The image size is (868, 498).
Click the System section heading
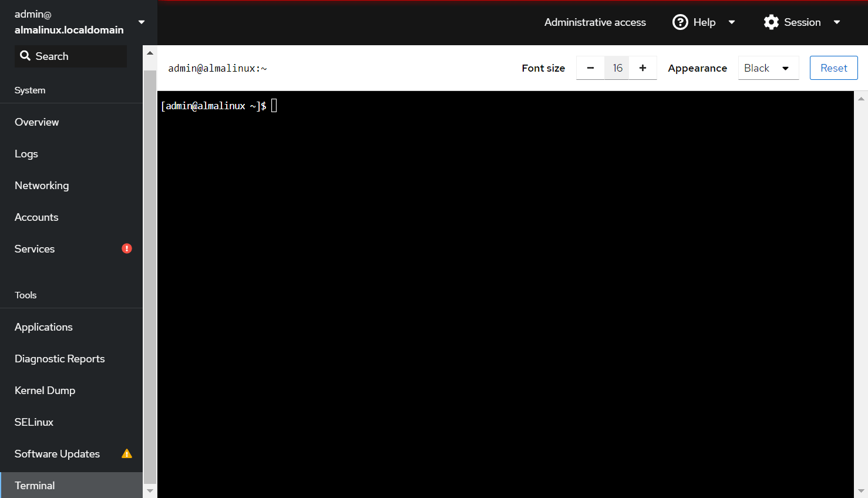[x=30, y=90]
